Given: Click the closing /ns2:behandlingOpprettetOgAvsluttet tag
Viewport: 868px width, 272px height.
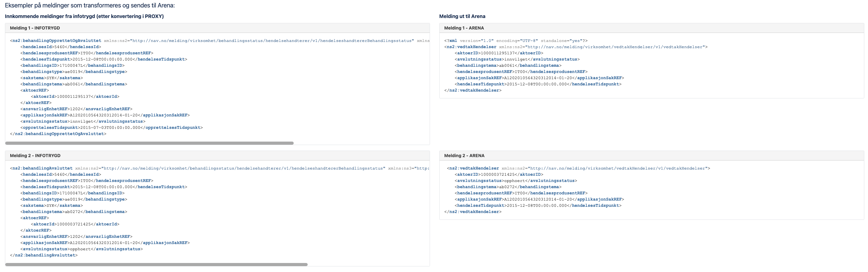Looking at the screenshot, I should click(x=58, y=134).
